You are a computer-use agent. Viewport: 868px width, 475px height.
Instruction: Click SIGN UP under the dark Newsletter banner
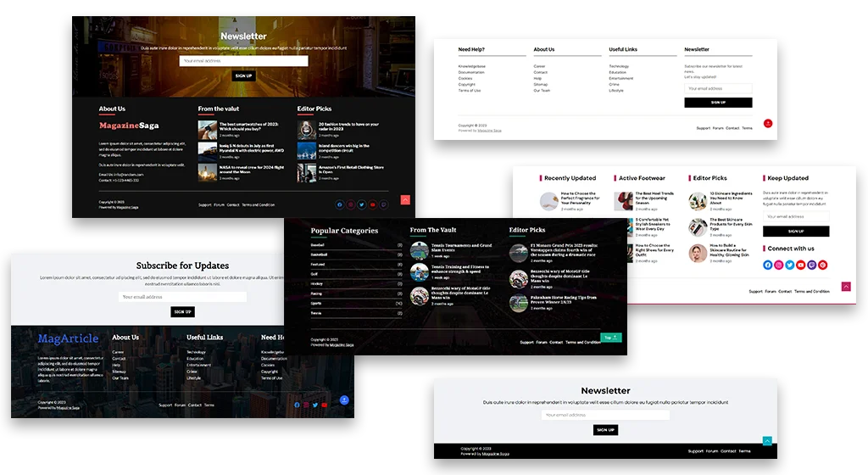tap(243, 75)
